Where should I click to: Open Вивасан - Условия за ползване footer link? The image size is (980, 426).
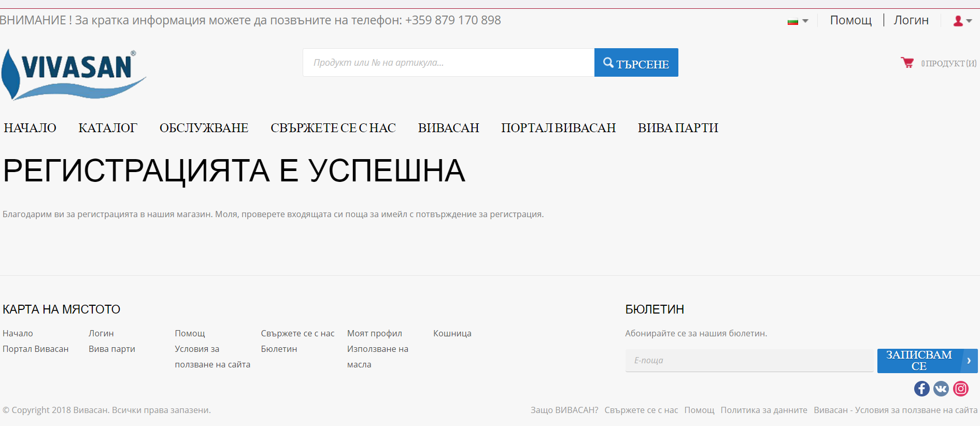(896, 410)
